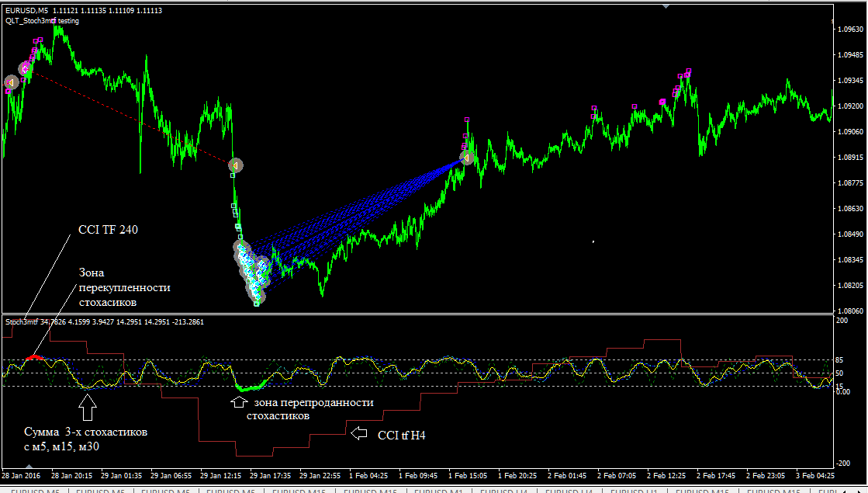Click the 29 Jan 12:15 time label

(x=221, y=475)
